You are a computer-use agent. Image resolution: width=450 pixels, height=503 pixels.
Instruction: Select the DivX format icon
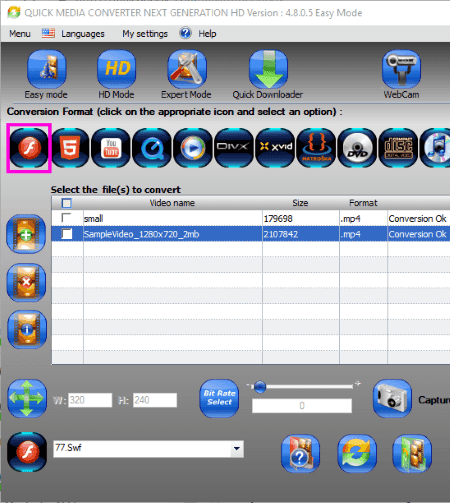(234, 148)
